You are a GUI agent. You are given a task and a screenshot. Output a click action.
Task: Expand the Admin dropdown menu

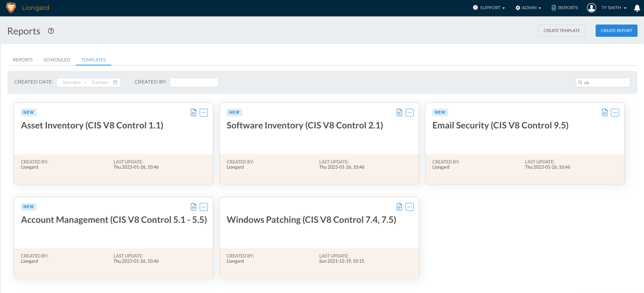[528, 8]
